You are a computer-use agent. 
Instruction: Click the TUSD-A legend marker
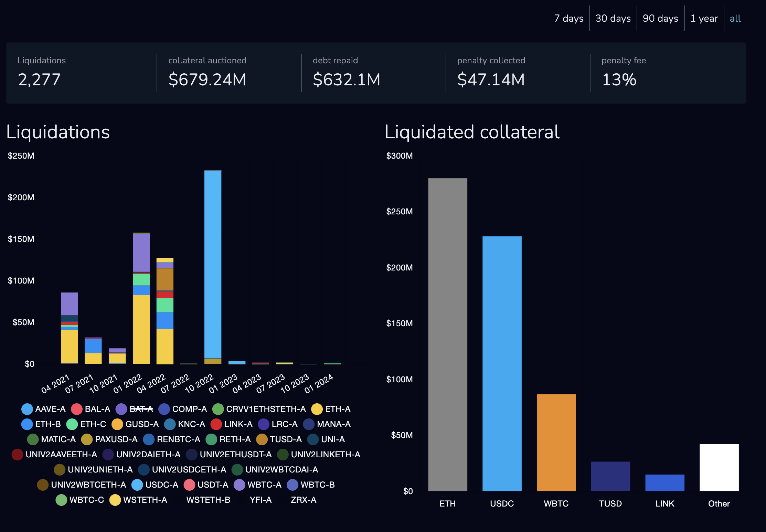click(262, 439)
